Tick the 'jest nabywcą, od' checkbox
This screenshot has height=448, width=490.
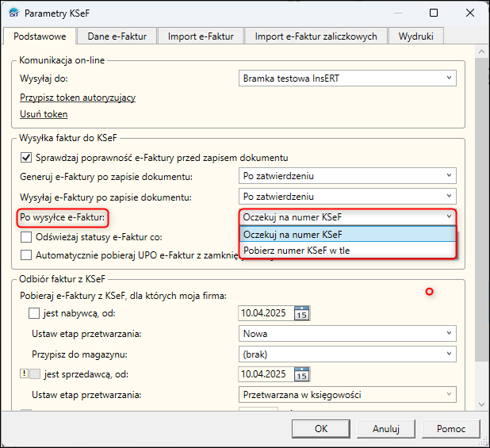click(x=33, y=314)
